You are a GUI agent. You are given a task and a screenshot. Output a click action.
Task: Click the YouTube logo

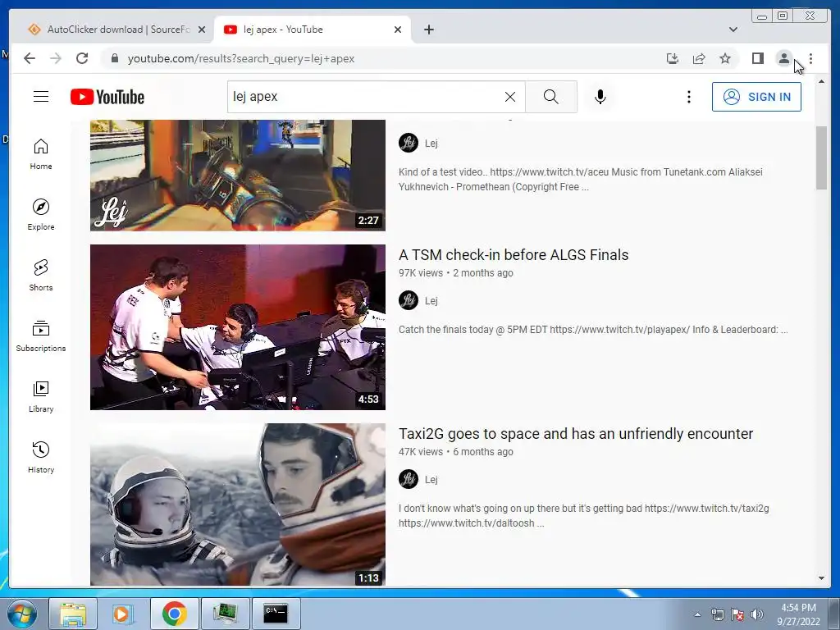[107, 97]
